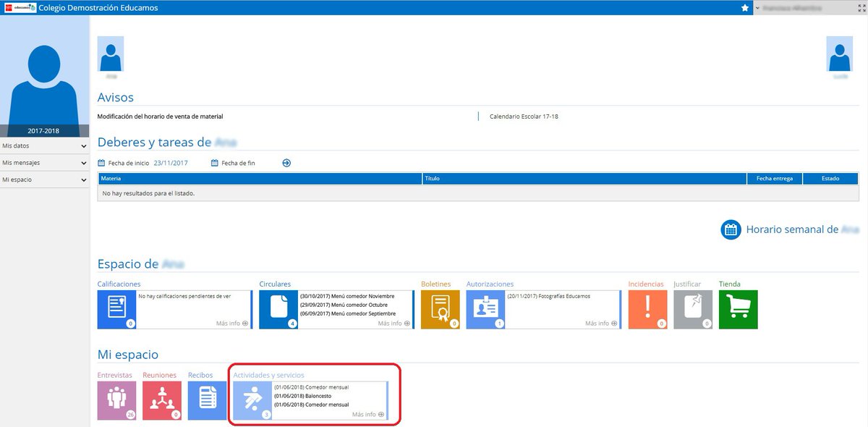The height and width of the screenshot is (427, 868).
Task: Open the Horario semanal calendar icon
Action: point(731,229)
